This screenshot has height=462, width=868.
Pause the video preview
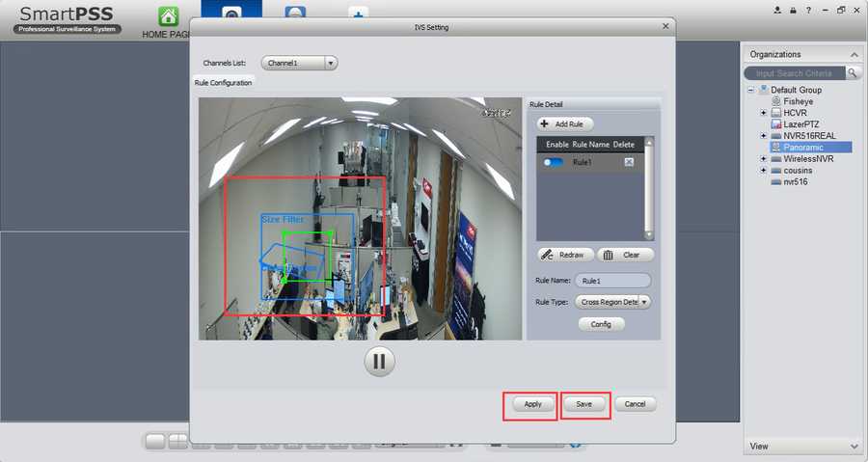tap(379, 362)
